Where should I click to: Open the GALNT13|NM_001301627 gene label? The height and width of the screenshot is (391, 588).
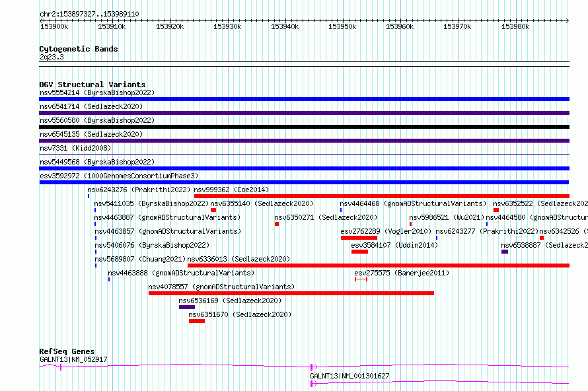click(349, 376)
